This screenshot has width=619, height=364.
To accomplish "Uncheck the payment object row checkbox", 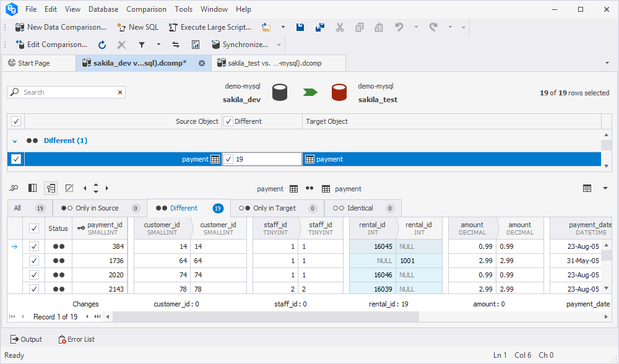I will pyautogui.click(x=16, y=159).
